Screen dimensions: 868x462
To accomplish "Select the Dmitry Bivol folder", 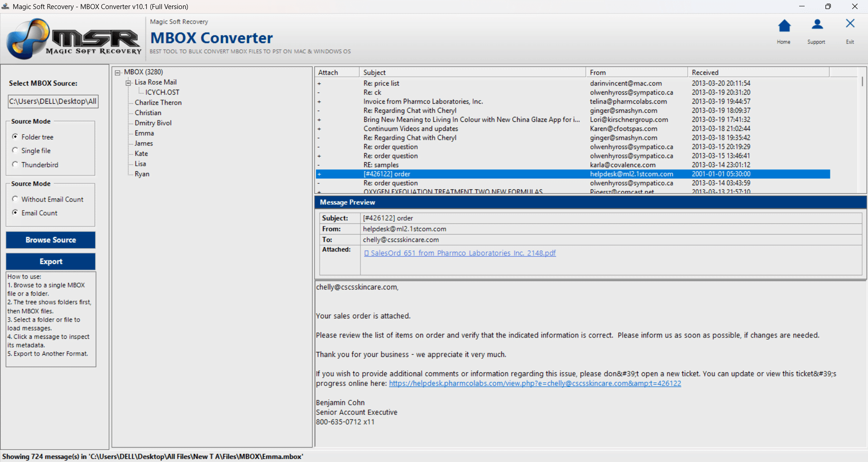I will (x=153, y=123).
